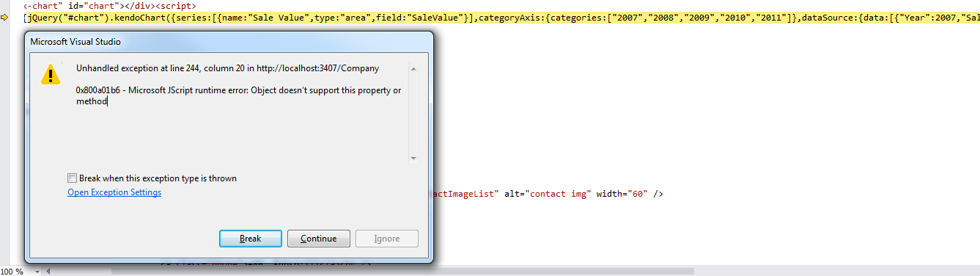The image size is (980, 276).
Task: Click the yellow warning icon in dialog
Action: [50, 74]
